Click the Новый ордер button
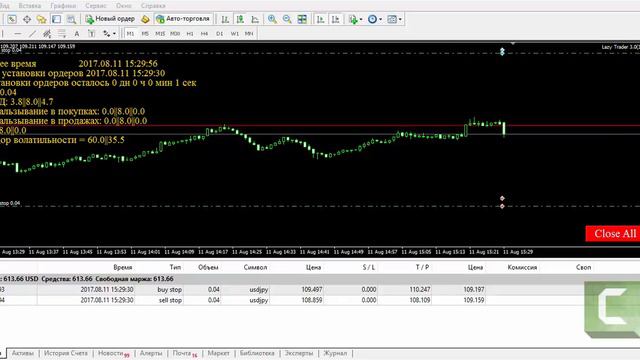This screenshot has width=640, height=360. click(x=110, y=19)
